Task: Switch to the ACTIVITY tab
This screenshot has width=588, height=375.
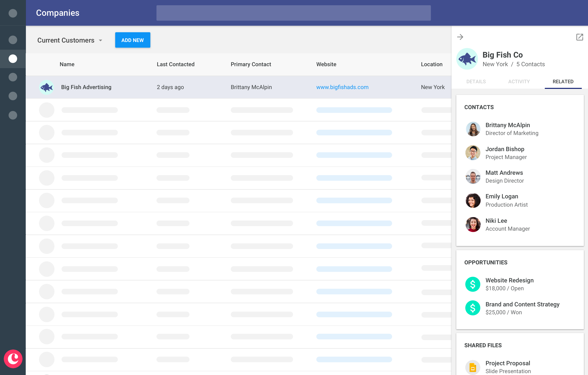Action: pyautogui.click(x=519, y=81)
